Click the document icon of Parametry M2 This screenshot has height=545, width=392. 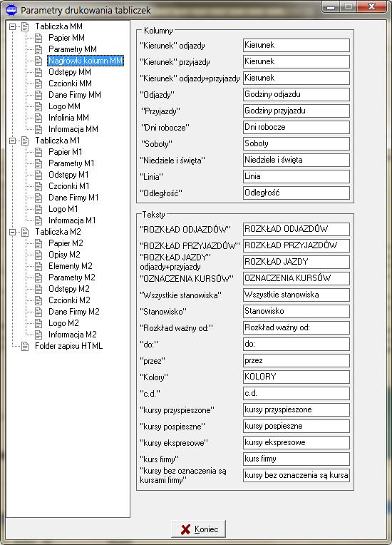coord(38,277)
